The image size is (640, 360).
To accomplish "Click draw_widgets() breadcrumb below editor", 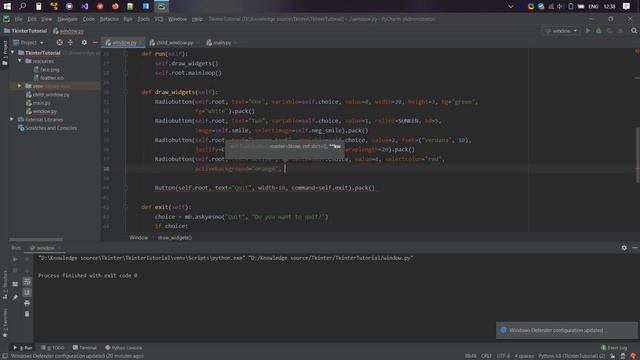I will coord(175,238).
